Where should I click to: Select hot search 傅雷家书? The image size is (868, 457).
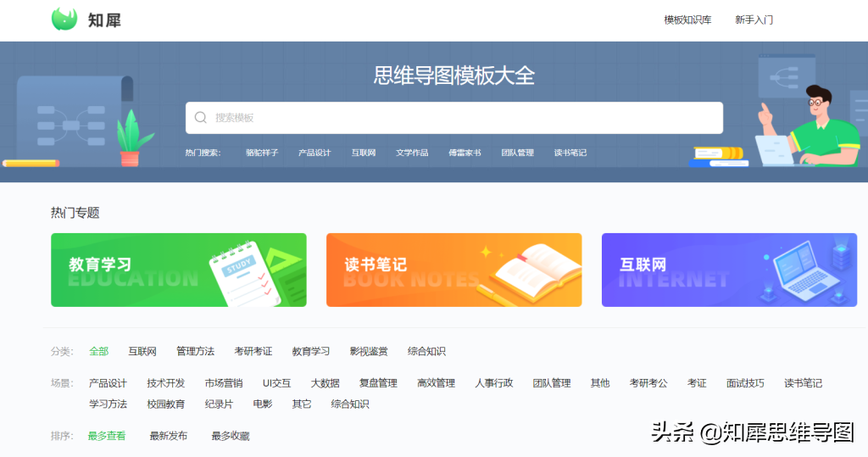click(x=465, y=153)
